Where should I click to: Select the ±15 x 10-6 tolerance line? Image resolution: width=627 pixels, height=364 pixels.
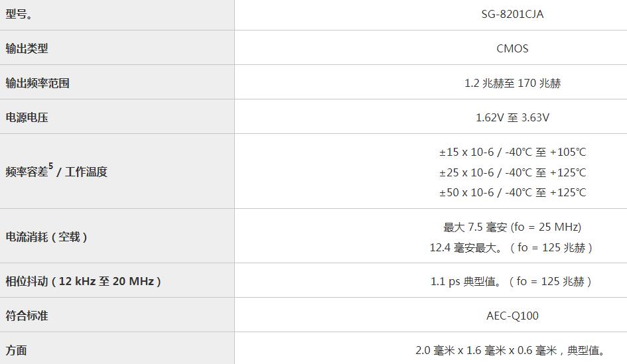[513, 152]
